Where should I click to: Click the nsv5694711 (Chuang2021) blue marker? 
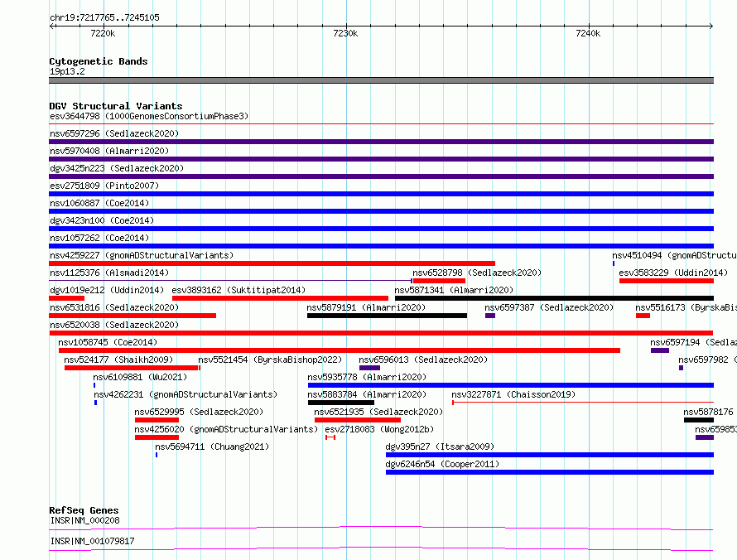point(157,455)
